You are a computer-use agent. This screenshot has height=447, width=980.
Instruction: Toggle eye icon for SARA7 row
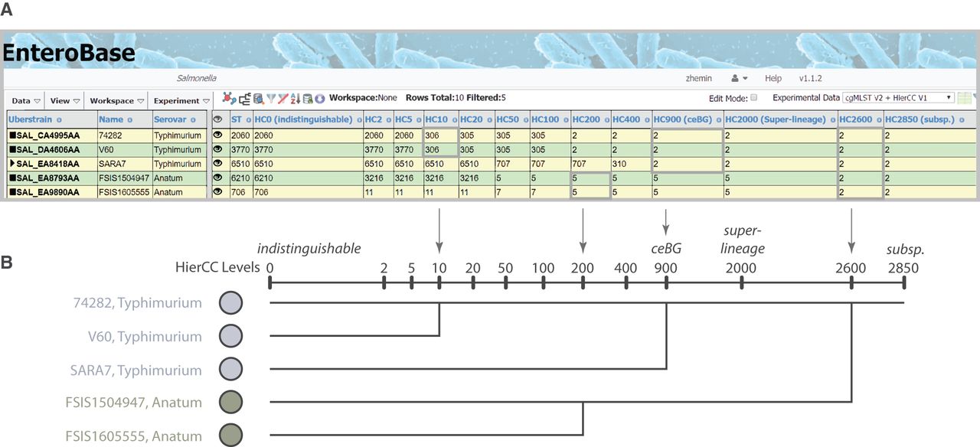(x=217, y=164)
